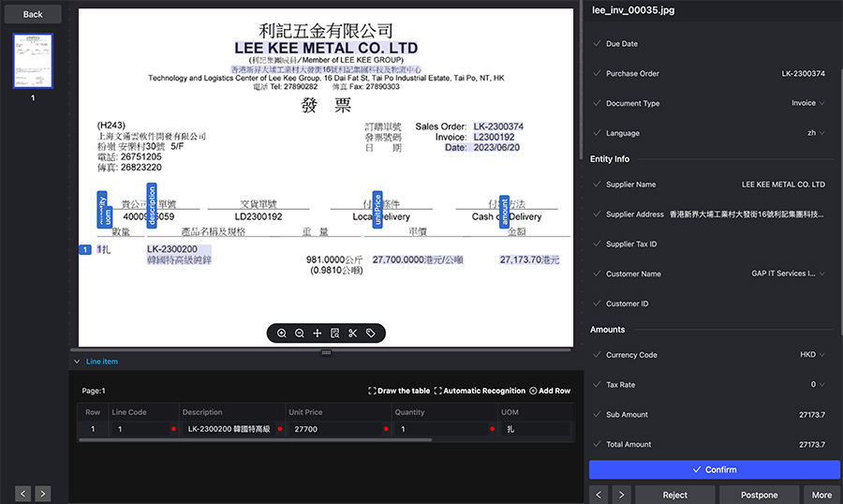
Task: Go to previous document arrow beside Reject
Action: click(599, 495)
